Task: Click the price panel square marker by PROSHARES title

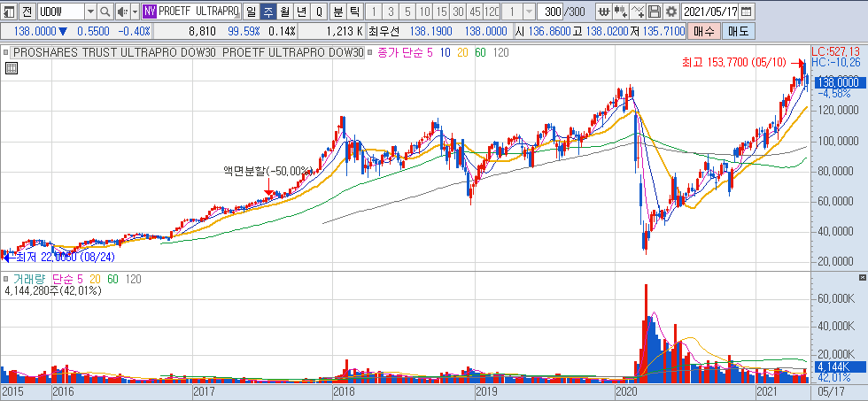Action: pyautogui.click(x=5, y=53)
